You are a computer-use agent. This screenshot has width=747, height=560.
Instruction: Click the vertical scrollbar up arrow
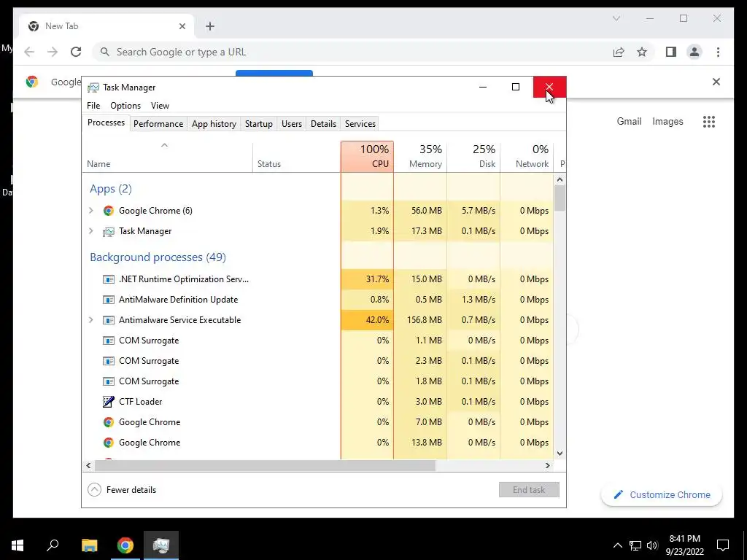560,179
